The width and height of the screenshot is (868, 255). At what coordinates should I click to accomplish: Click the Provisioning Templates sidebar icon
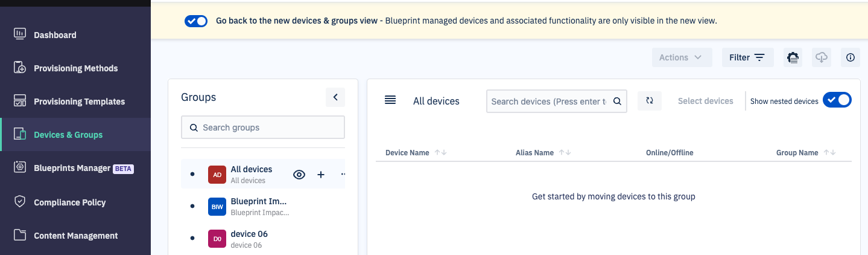[20, 101]
